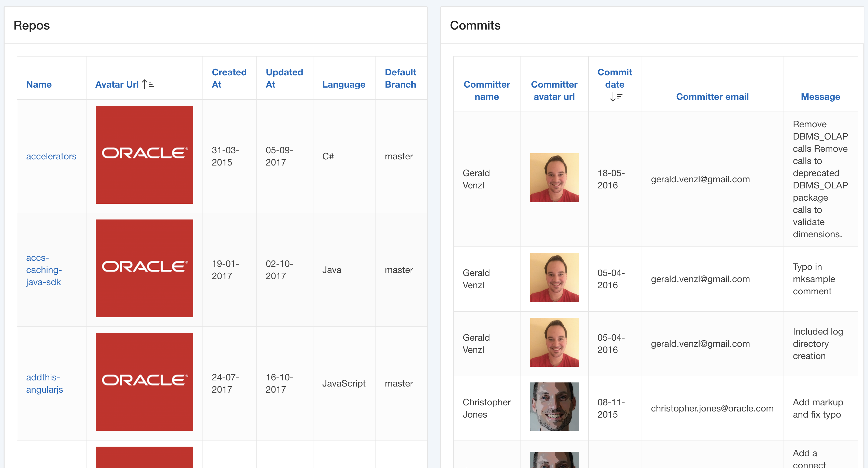Click the Oracle logo for accs-caching-java-sdk
The image size is (868, 468).
coord(144,268)
